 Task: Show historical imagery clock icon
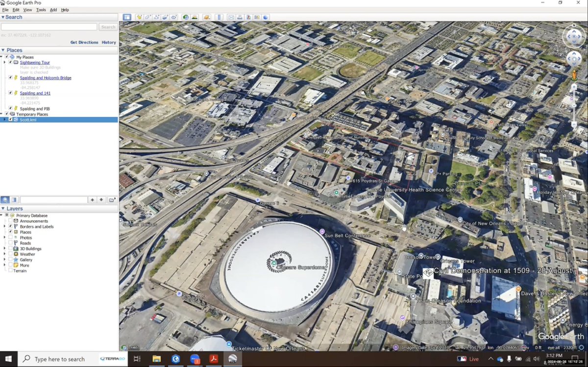tap(186, 17)
